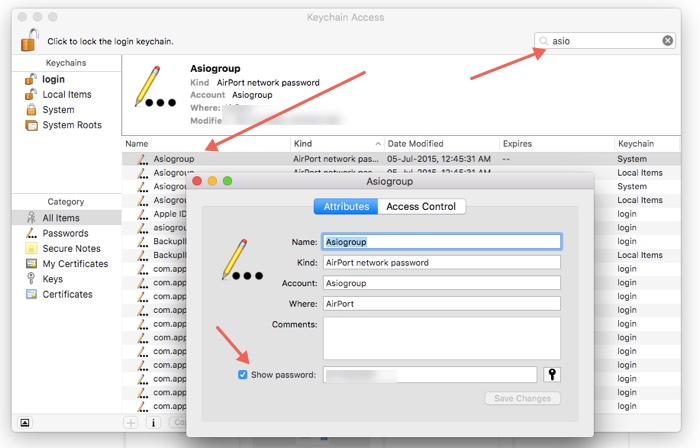Viewport: 700px width, 448px height.
Task: Sort by Kind column header
Action: tap(337, 144)
